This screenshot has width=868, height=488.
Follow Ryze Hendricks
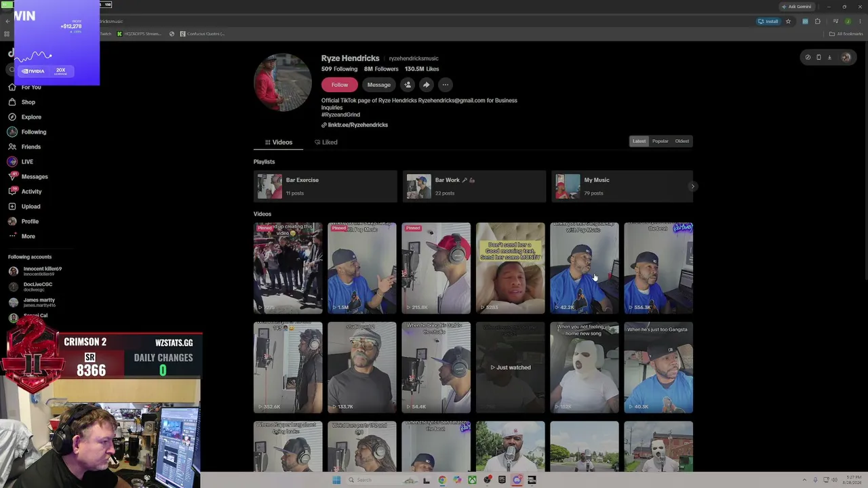340,85
